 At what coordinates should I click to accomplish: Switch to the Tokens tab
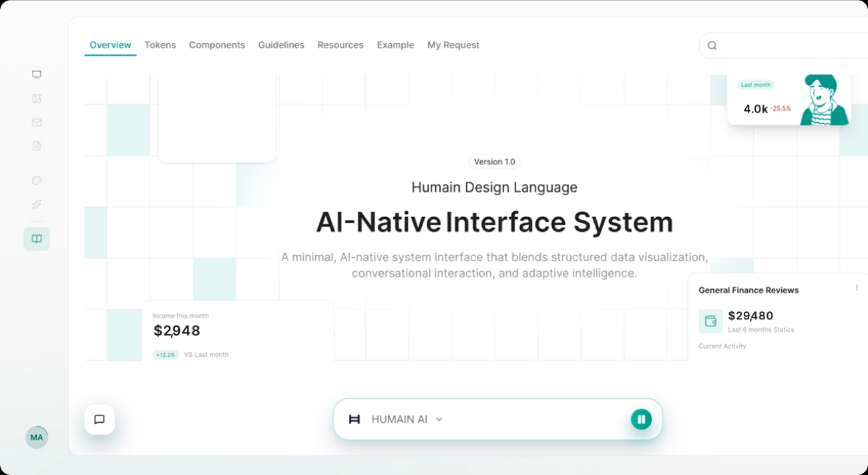160,45
